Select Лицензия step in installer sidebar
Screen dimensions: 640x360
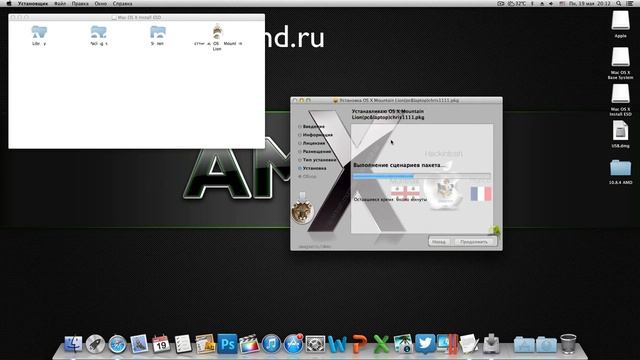(314, 143)
